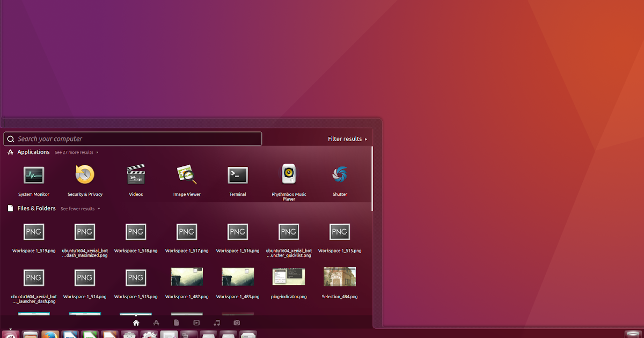Open Rhythmbox Music Player
644x338 pixels.
pos(288,175)
